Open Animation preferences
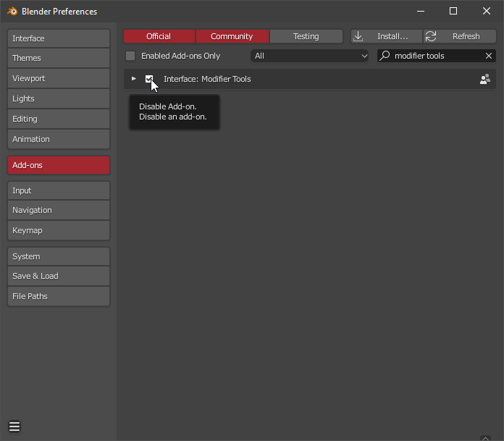 (x=59, y=139)
